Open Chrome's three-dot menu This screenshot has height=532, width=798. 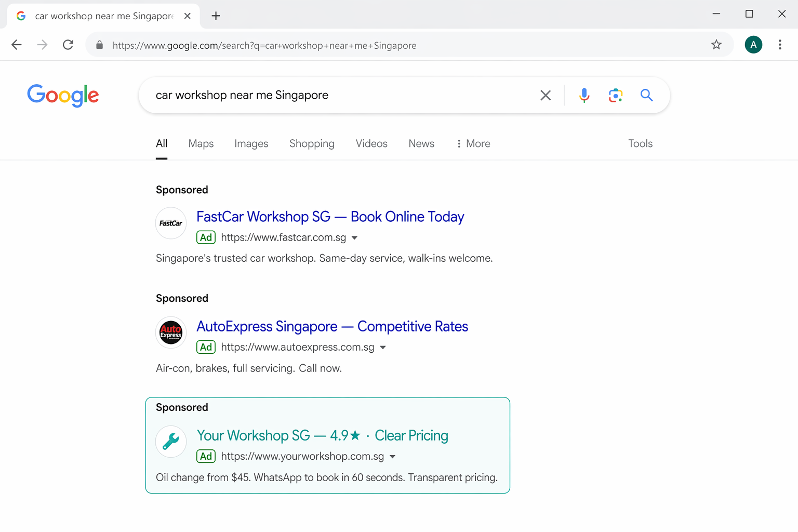point(780,45)
